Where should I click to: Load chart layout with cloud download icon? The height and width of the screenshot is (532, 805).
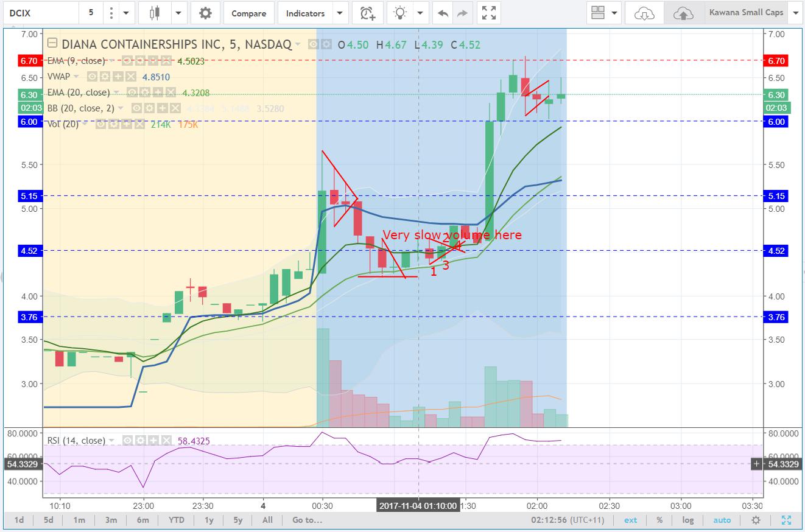644,13
